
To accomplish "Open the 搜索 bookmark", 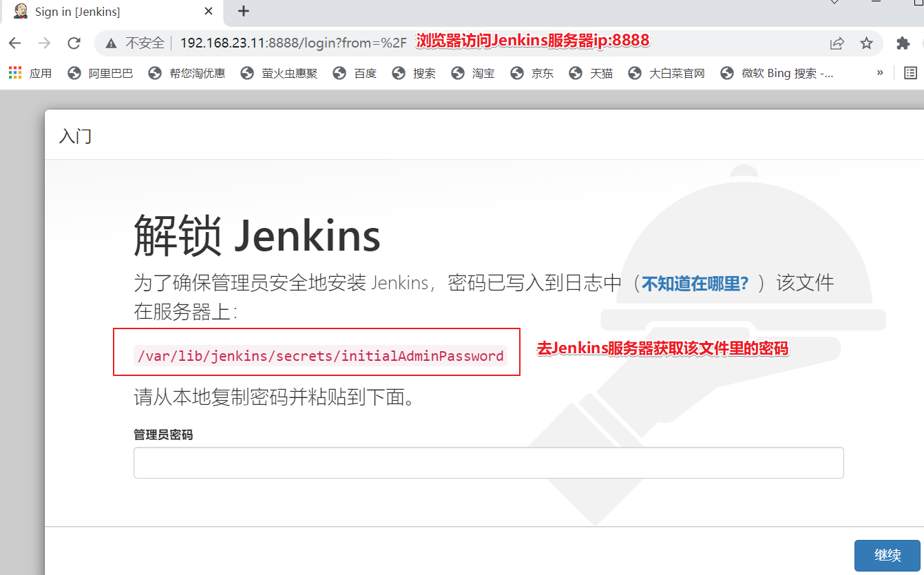I will click(414, 73).
